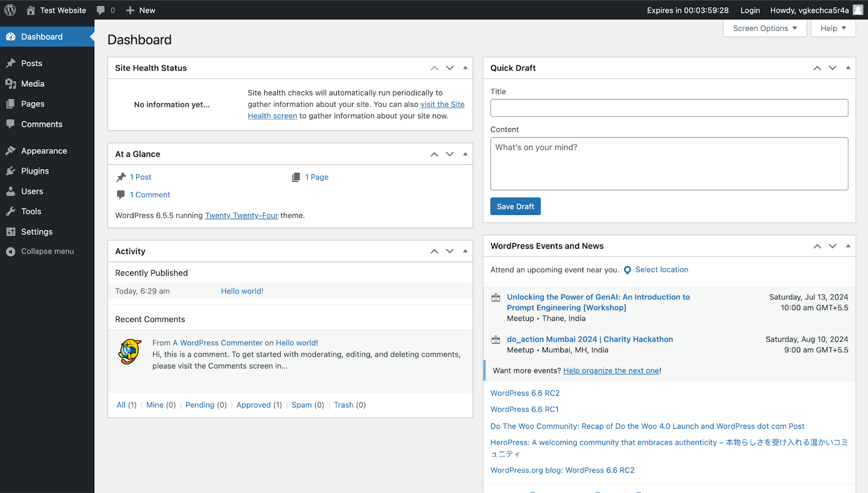Open Settings from the sidebar menu

click(x=36, y=231)
